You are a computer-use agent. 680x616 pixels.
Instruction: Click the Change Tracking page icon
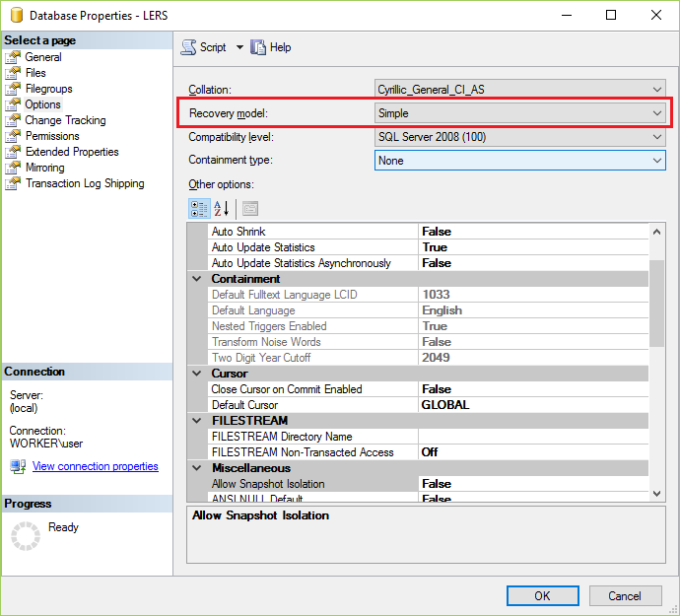coord(13,120)
